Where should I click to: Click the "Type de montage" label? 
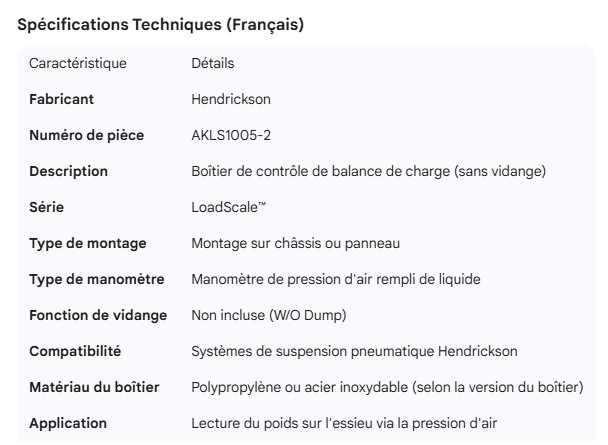pyautogui.click(x=86, y=243)
